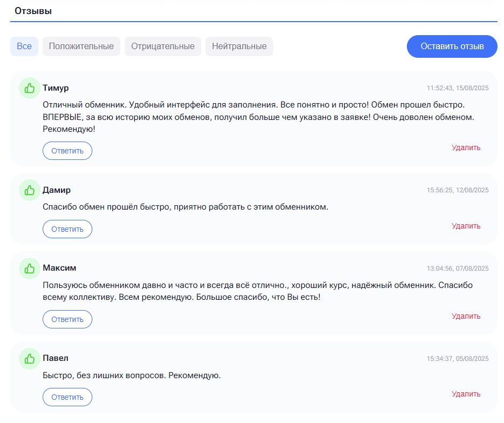Reply to Максим's review via Ответить

(67, 319)
